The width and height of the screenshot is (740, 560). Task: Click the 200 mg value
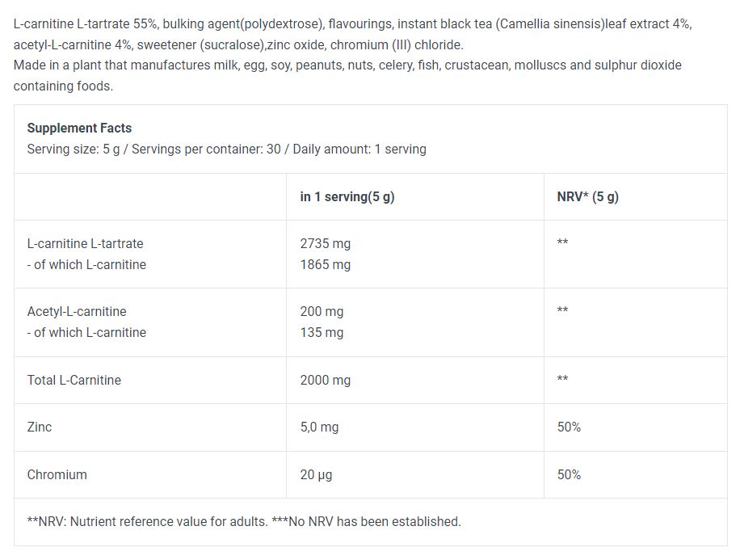click(x=322, y=311)
